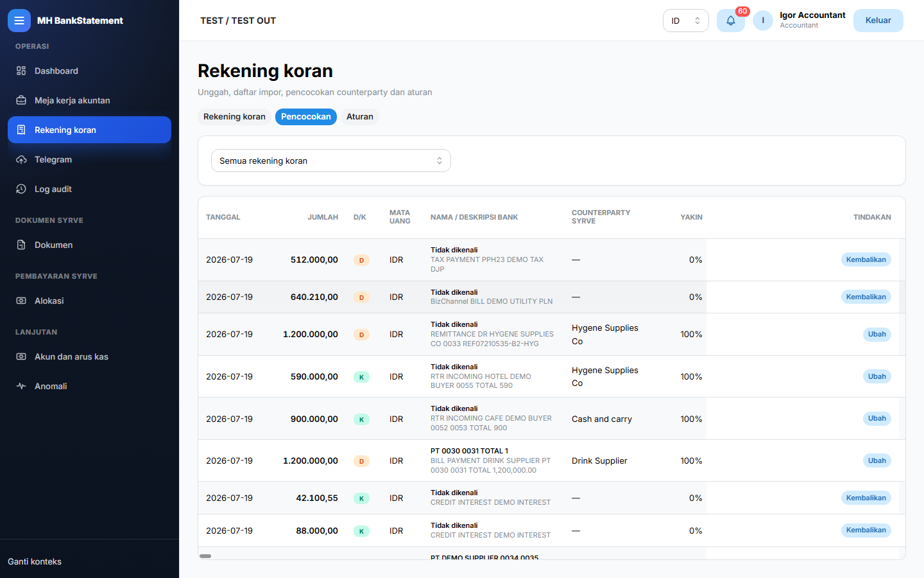
Task: Click Ubah for Drink Supplier row
Action: click(877, 460)
